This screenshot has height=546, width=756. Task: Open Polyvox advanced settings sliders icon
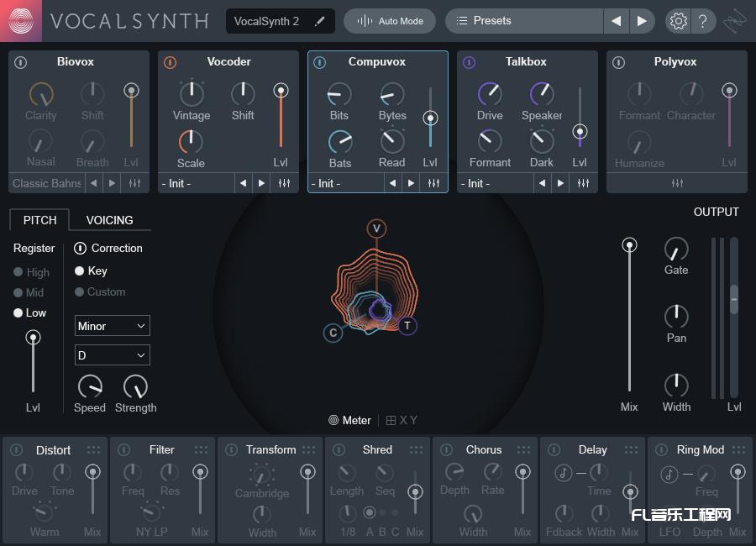tap(675, 182)
